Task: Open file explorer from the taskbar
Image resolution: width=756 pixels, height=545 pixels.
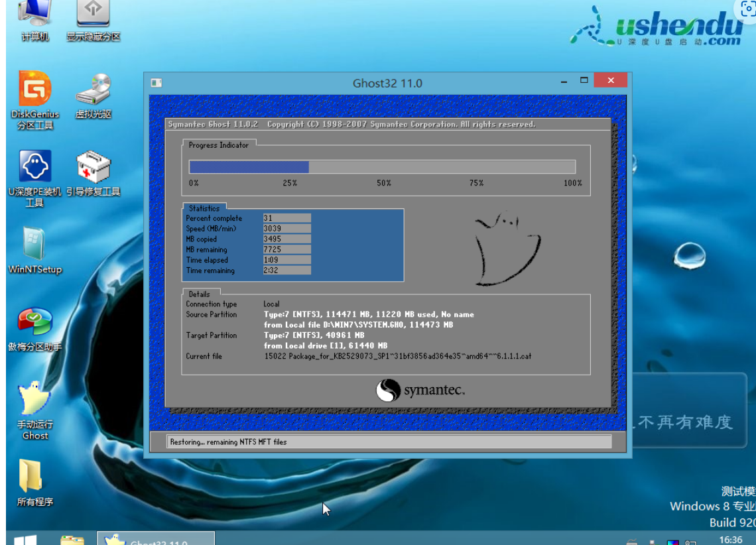Action: 72,540
